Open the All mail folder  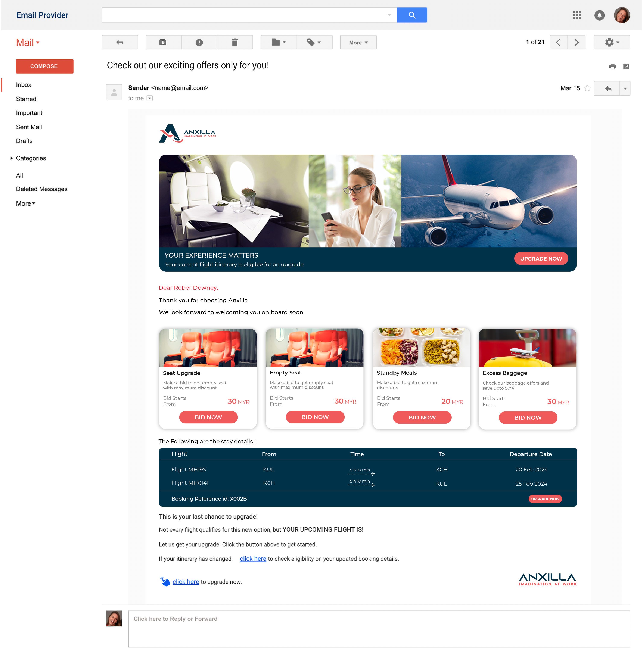pos(19,175)
